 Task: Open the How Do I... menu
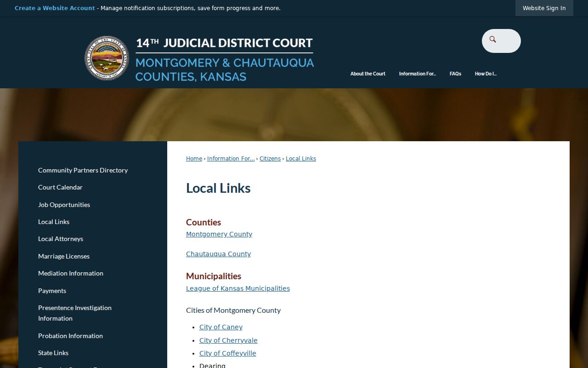click(x=486, y=74)
